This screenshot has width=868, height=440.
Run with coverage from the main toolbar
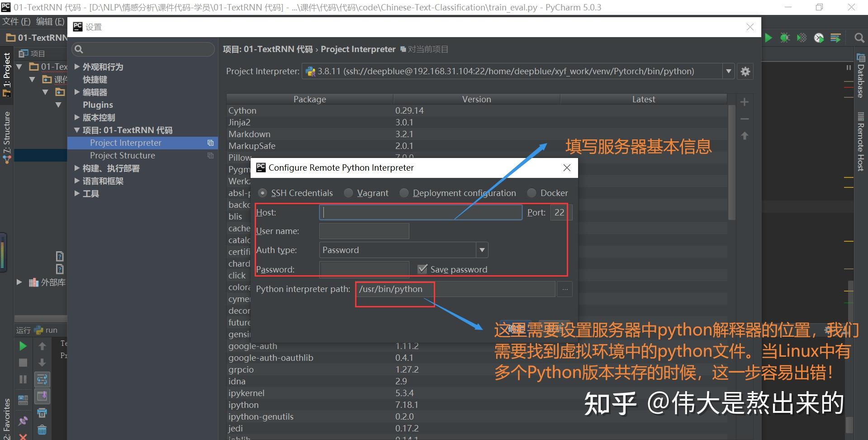802,38
